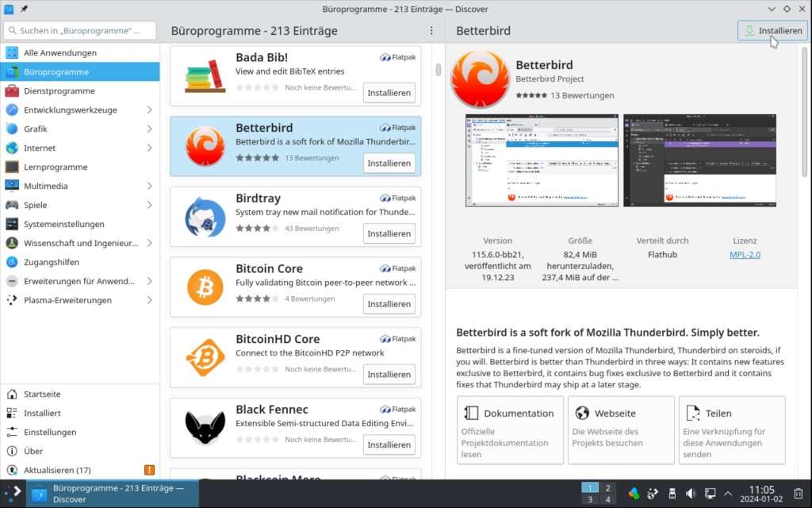Click the Systemeinstellungen icon

(11, 224)
